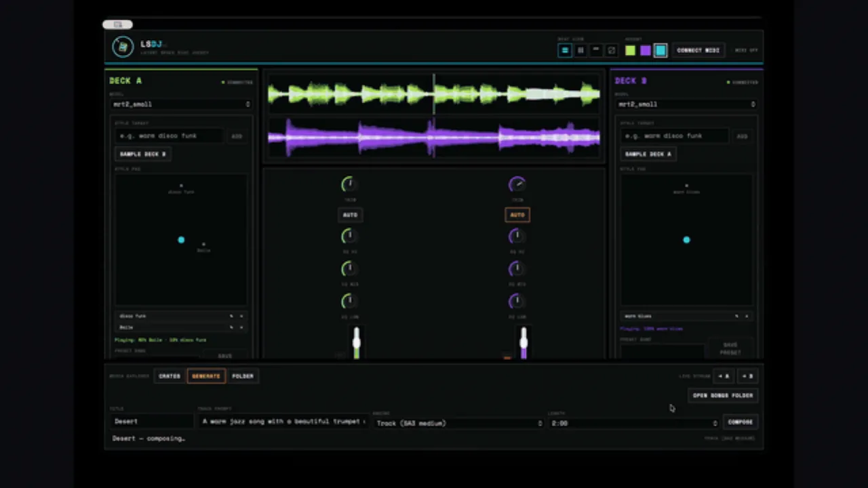The width and height of the screenshot is (868, 488).
Task: Click ADD next to Deck B style target
Action: 742,136
